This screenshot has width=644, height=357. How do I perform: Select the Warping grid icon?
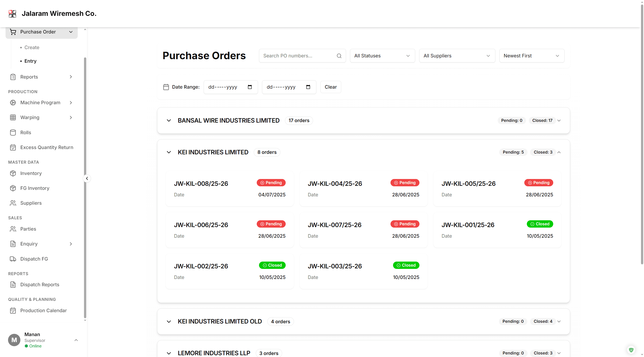pyautogui.click(x=13, y=117)
